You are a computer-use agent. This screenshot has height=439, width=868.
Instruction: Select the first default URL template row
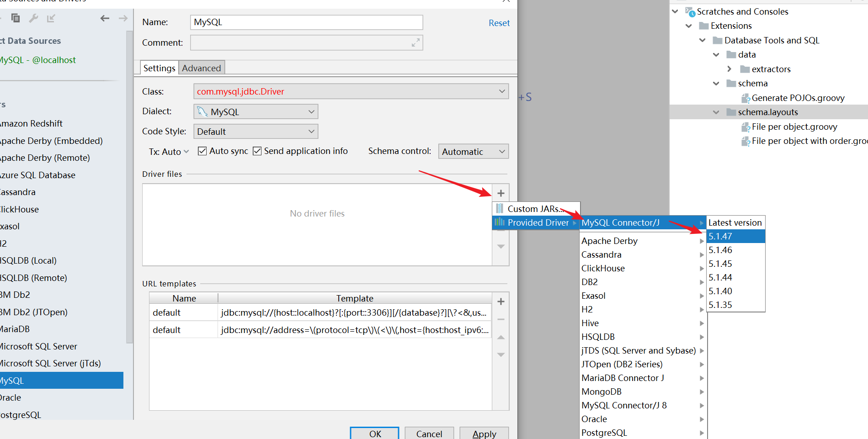(x=320, y=312)
